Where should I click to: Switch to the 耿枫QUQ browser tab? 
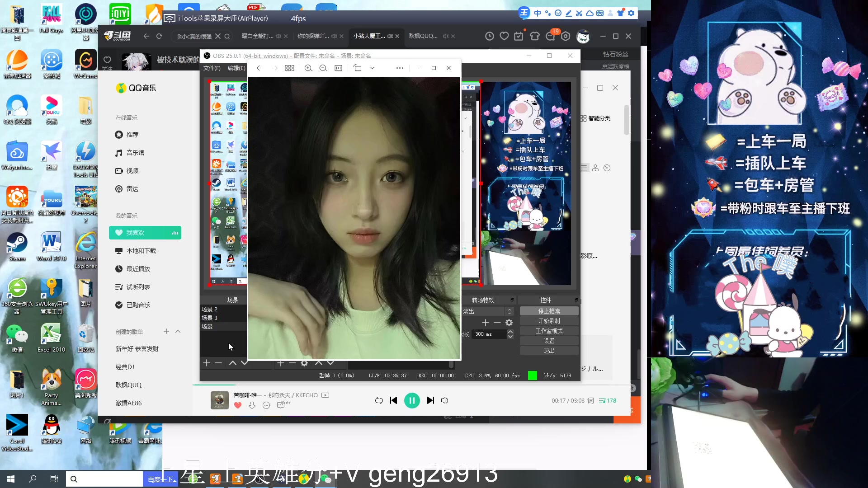(x=423, y=36)
